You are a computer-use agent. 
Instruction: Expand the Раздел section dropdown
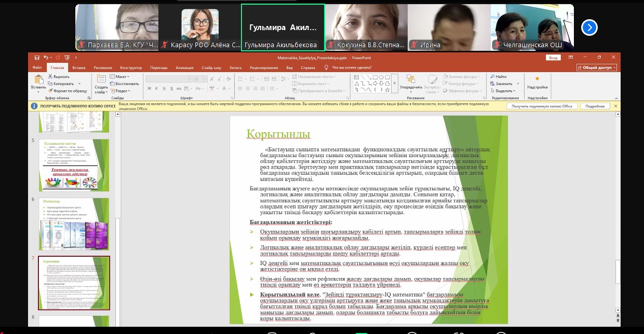click(x=120, y=90)
